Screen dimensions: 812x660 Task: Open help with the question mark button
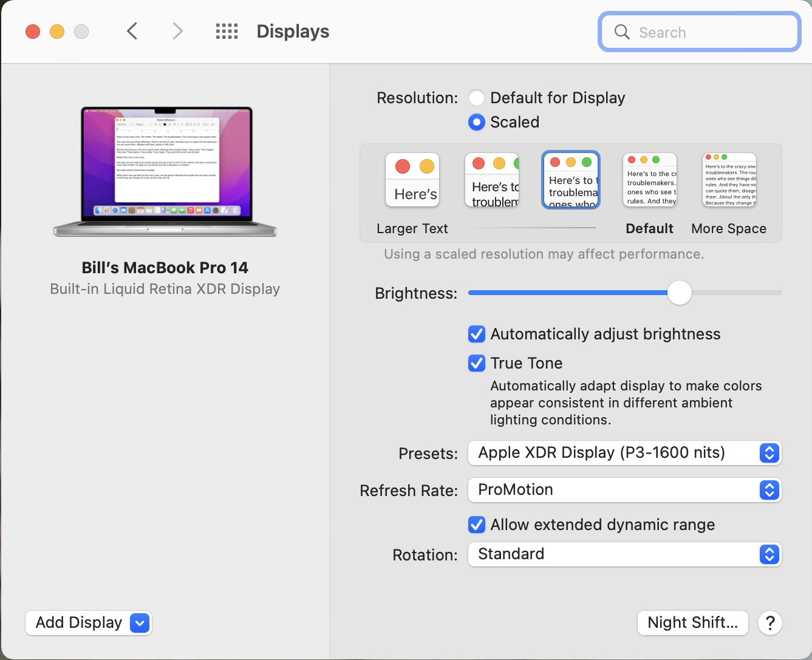(x=770, y=623)
